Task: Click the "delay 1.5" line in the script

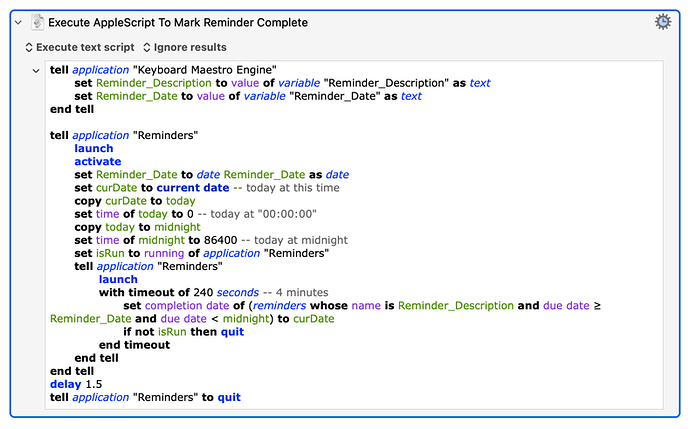Action: pos(76,383)
